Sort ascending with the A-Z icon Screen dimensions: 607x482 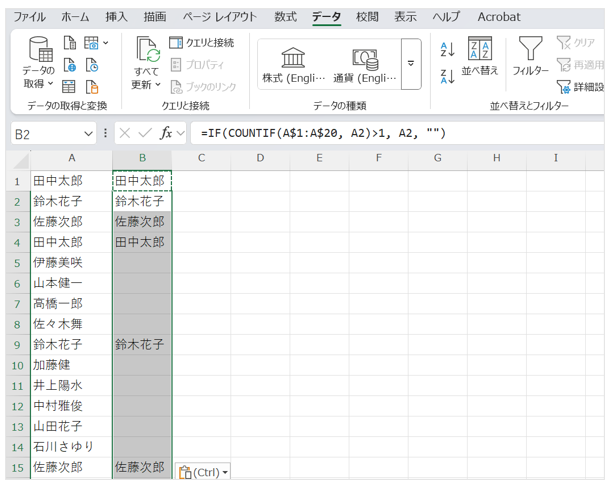448,50
